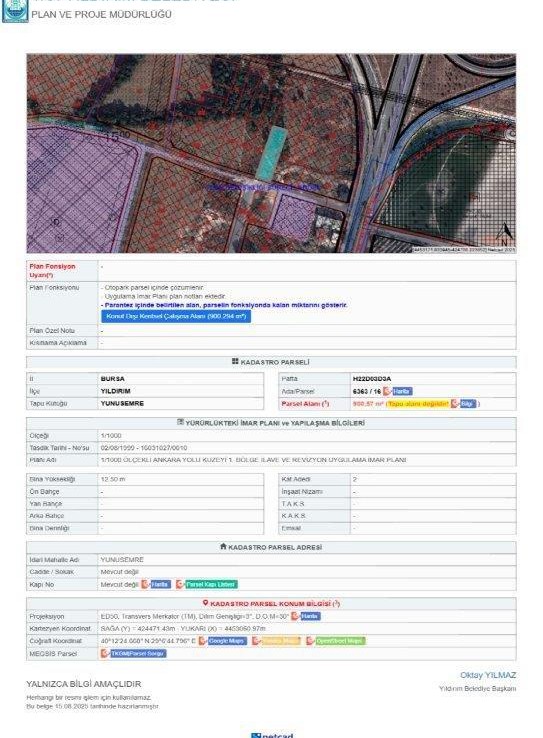Click the municipality logo at top left
Screen dimensions: 543x738
click(x=16, y=10)
